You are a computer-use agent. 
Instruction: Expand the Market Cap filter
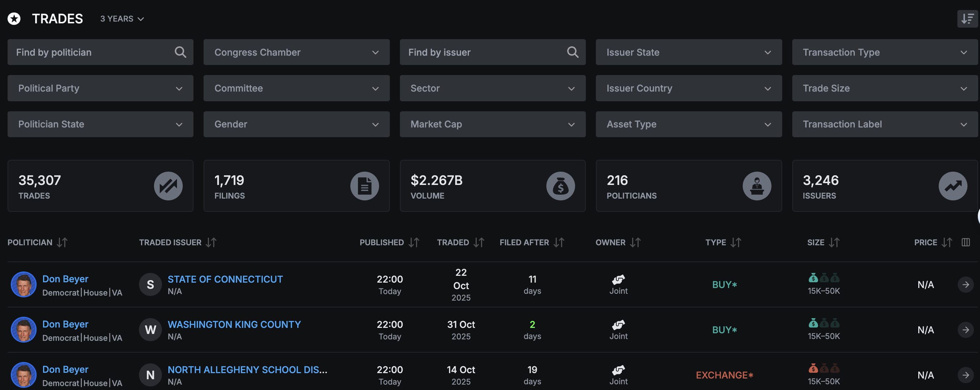(492, 124)
